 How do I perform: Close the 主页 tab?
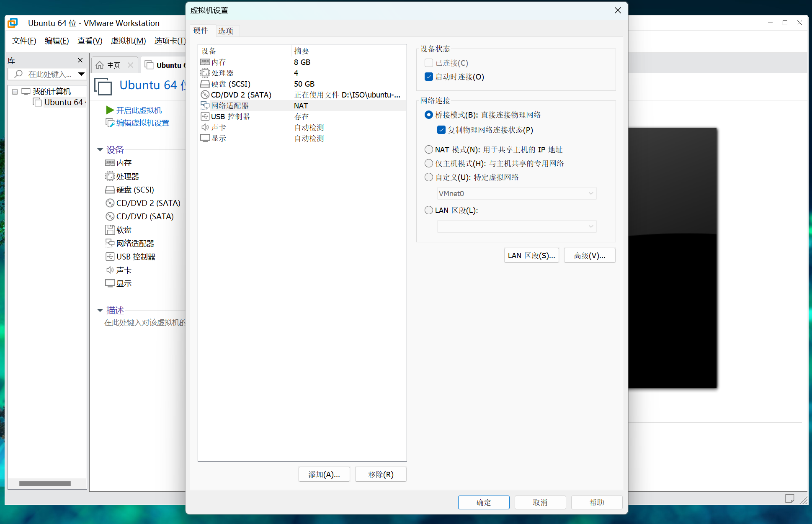click(x=130, y=65)
